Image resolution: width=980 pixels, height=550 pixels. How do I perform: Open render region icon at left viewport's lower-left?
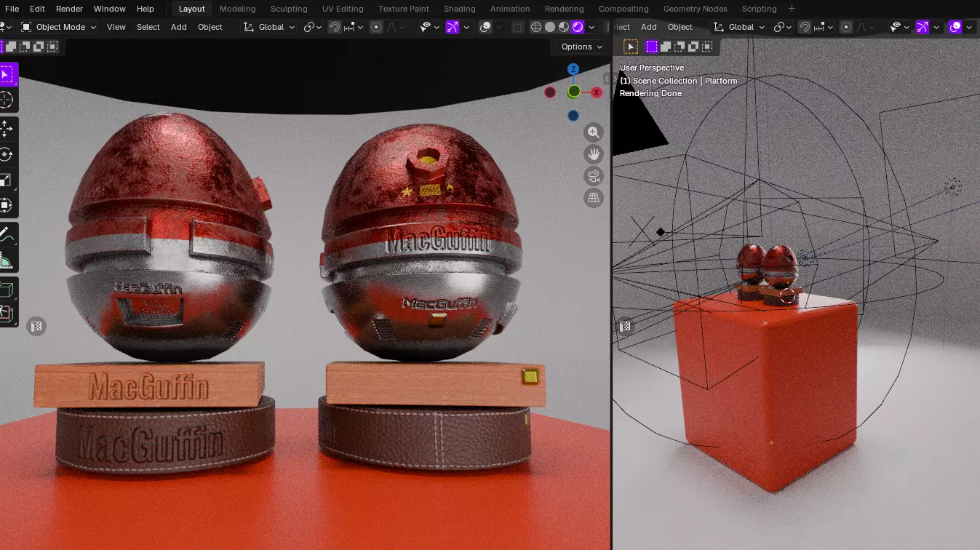[x=36, y=327]
